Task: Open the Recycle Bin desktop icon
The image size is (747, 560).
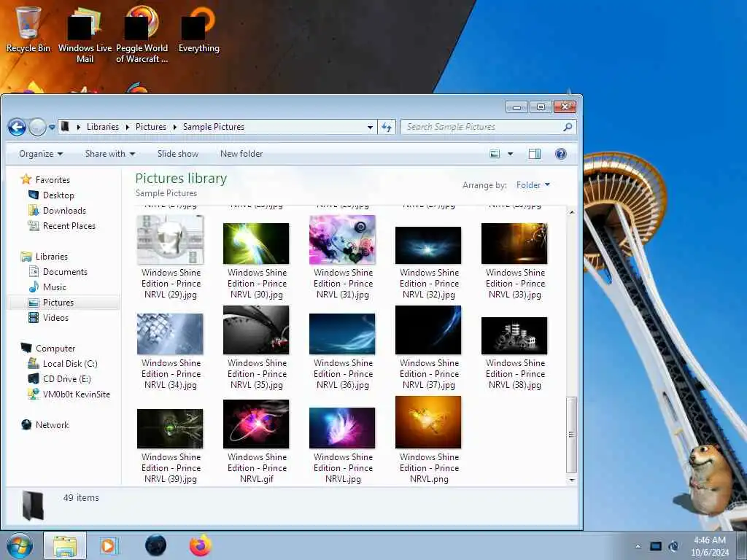Action: point(28,28)
